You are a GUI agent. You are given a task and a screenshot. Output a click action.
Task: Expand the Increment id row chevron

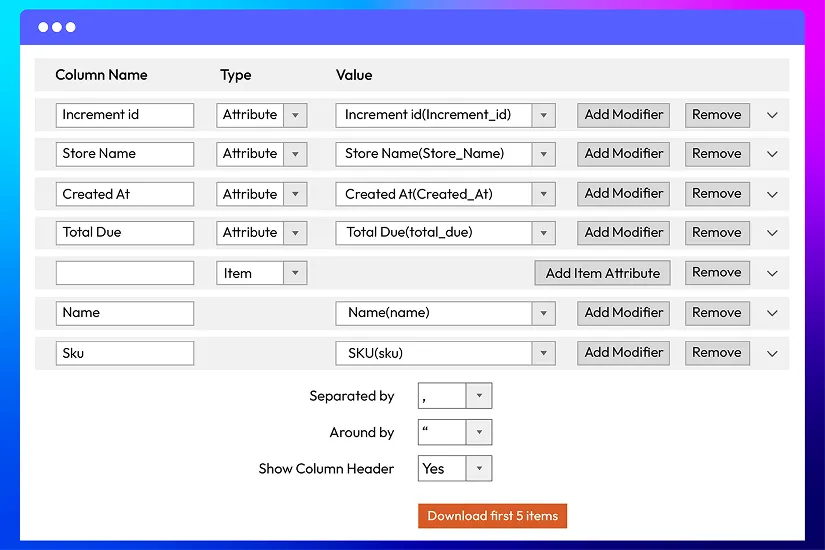click(772, 115)
